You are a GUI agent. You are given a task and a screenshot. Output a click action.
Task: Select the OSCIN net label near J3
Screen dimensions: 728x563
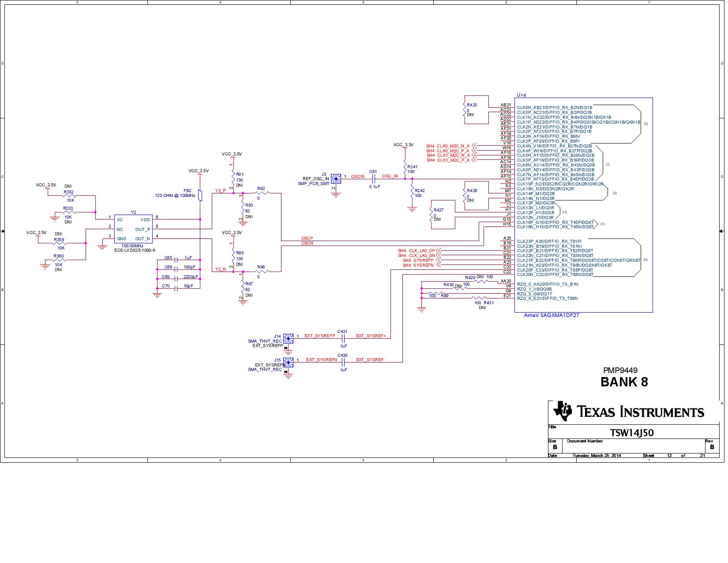pos(357,176)
